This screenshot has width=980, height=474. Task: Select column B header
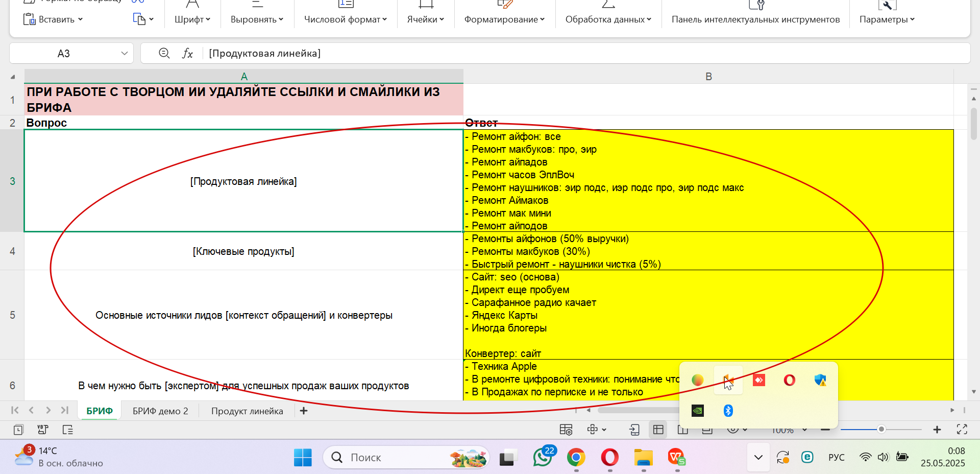[708, 76]
